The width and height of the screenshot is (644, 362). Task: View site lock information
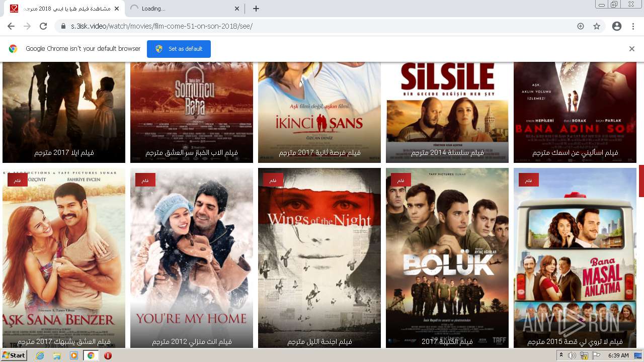[x=63, y=26]
